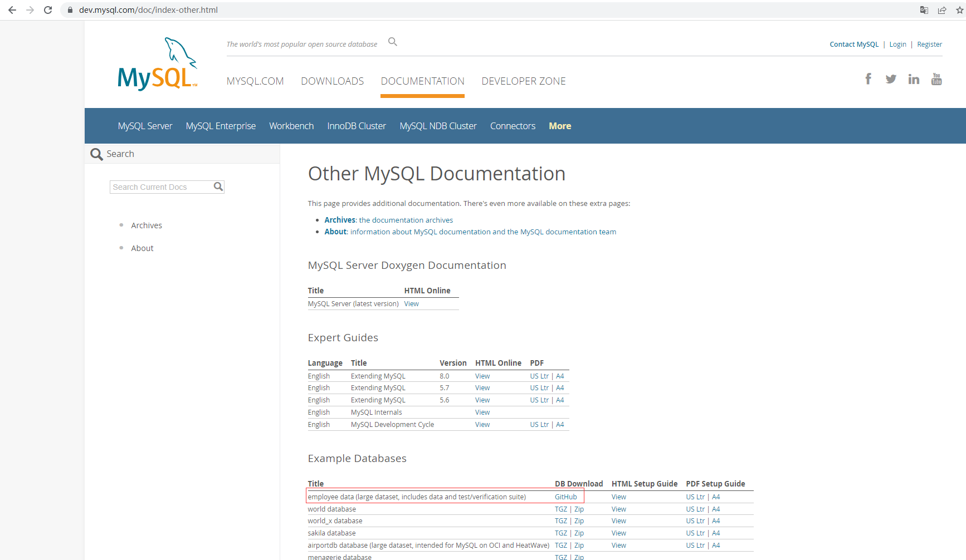Click the share page icon in address bar
The width and height of the screenshot is (966, 560).
click(942, 10)
